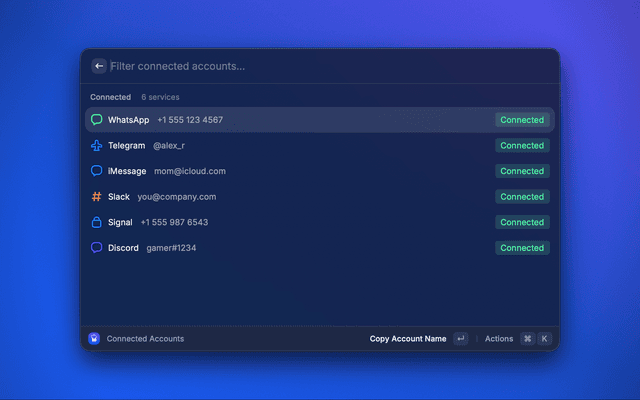The image size is (640, 400).
Task: Select the Telegram @alex_r account
Action: click(x=300, y=146)
